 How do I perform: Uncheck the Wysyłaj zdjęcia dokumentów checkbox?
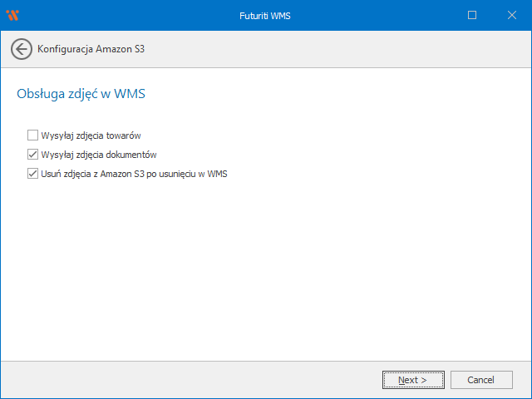click(32, 155)
